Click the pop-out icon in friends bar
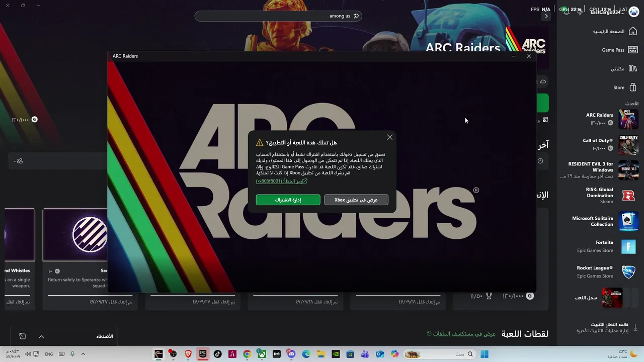The width and height of the screenshot is (644, 362). click(x=23, y=336)
